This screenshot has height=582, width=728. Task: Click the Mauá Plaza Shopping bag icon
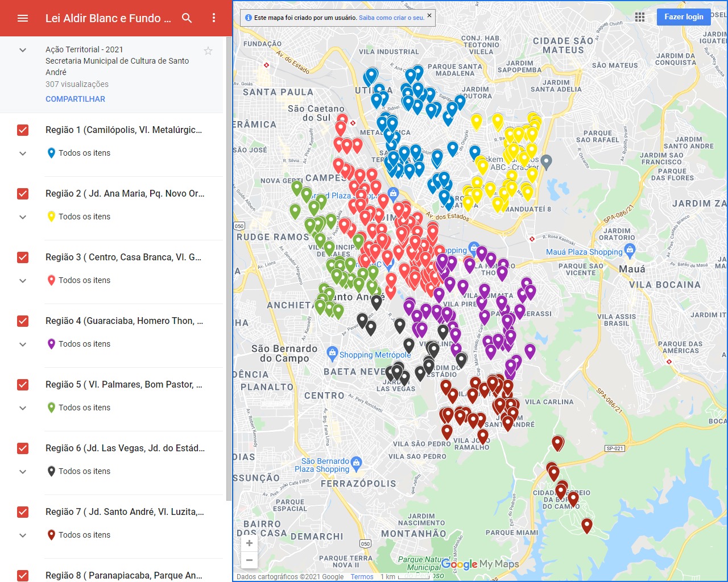click(630, 250)
